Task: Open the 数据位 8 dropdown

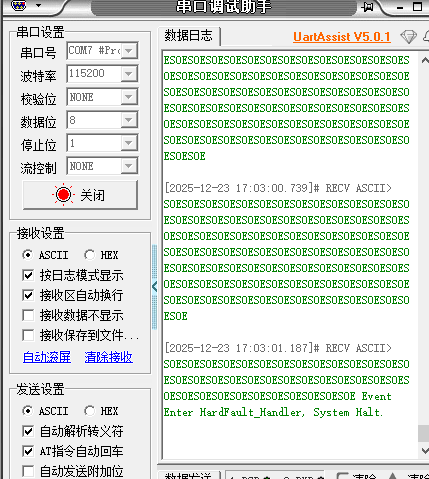Action: [129, 120]
